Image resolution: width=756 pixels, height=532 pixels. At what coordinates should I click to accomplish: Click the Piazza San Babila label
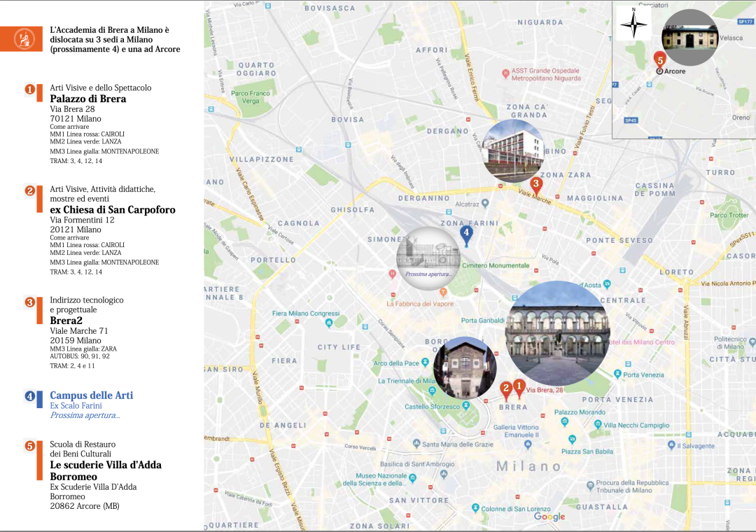coord(587,451)
